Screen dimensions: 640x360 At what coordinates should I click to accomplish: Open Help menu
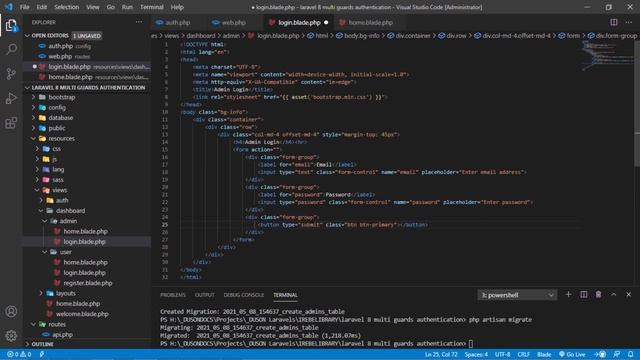click(x=177, y=7)
